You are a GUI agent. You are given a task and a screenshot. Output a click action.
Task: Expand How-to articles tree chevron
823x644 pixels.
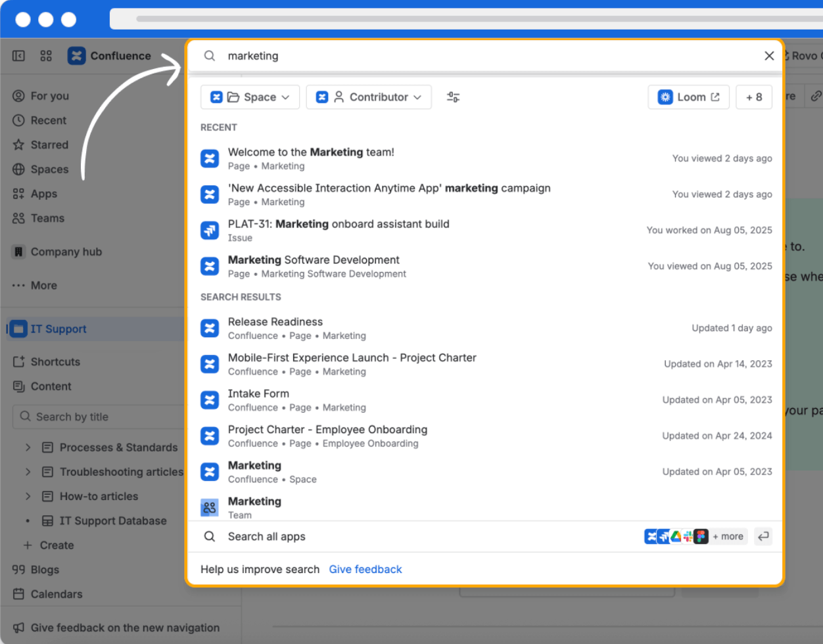[28, 496]
